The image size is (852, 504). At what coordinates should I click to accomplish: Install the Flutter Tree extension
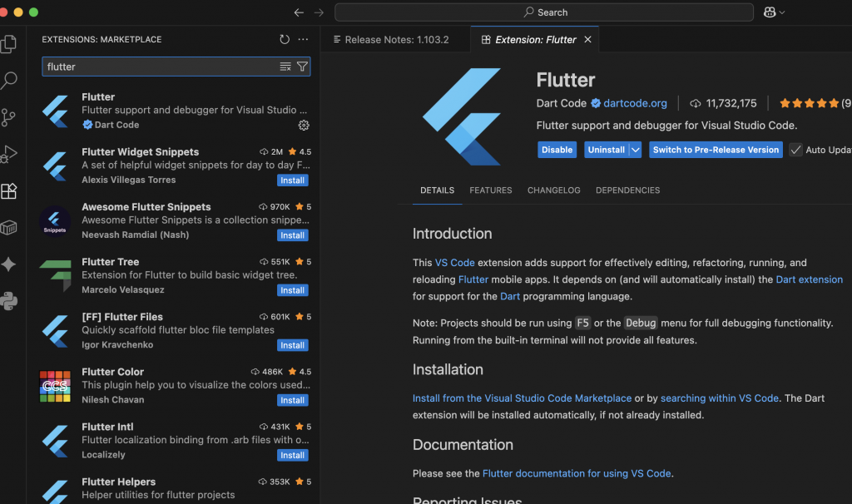(292, 290)
